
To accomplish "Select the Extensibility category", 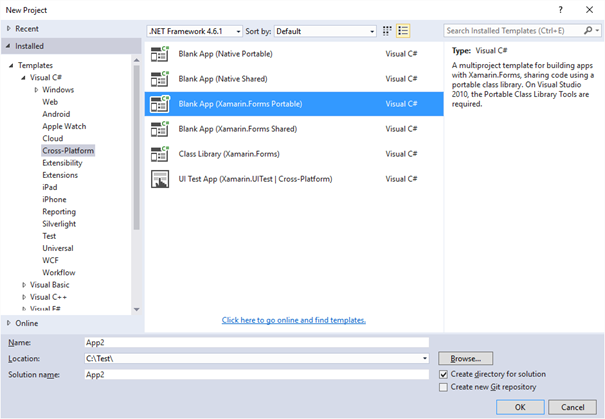I will point(63,163).
